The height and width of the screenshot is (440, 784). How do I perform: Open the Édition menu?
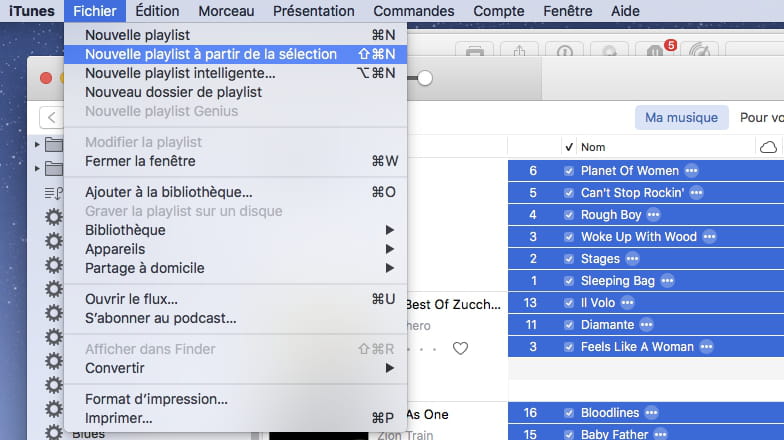pos(157,11)
